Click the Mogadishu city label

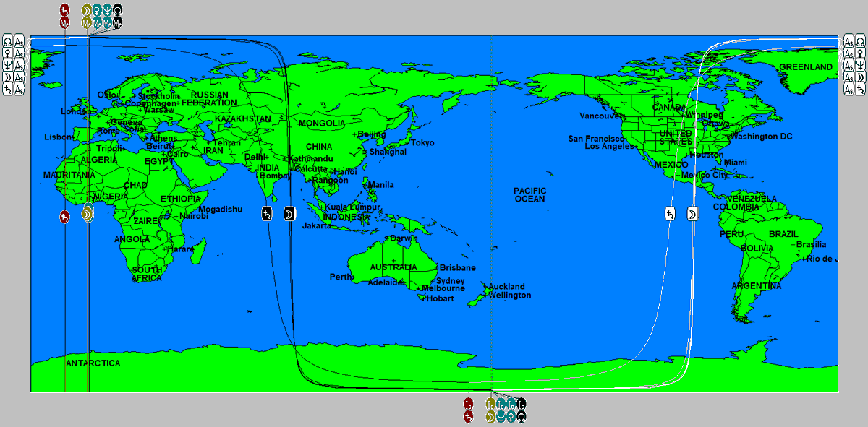click(221, 209)
